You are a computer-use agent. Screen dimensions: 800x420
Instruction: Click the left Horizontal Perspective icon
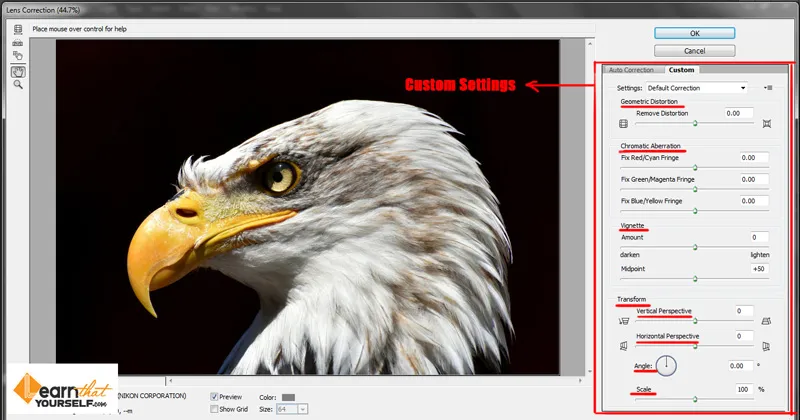tap(623, 347)
